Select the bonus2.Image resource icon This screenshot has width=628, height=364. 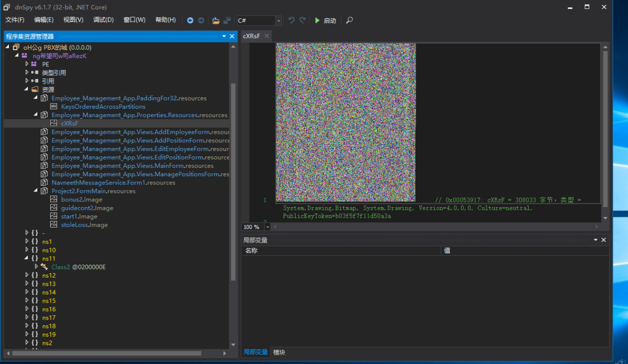[54, 199]
